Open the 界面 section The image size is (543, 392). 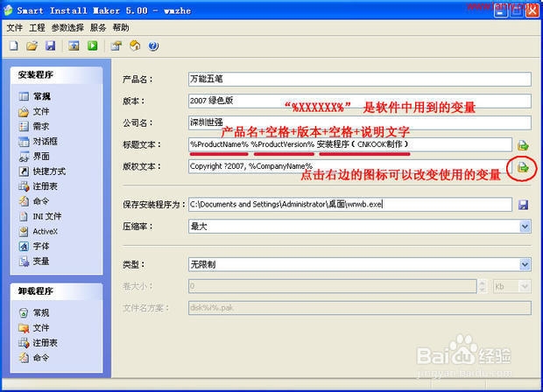click(34, 157)
